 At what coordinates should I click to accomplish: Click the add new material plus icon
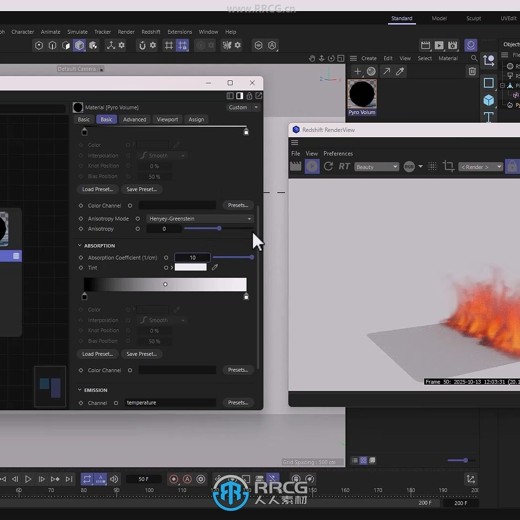pyautogui.click(x=357, y=71)
